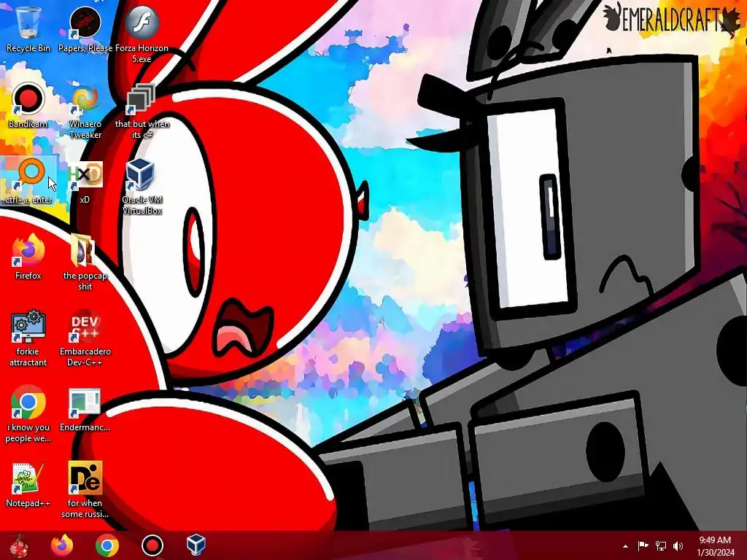
Task: Open VirtualBox from the taskbar
Action: click(x=196, y=545)
